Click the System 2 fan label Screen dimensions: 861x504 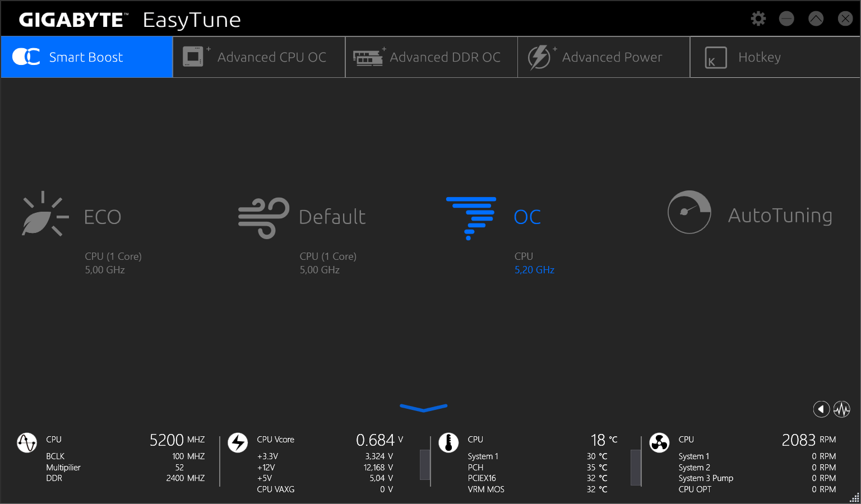[694, 468]
